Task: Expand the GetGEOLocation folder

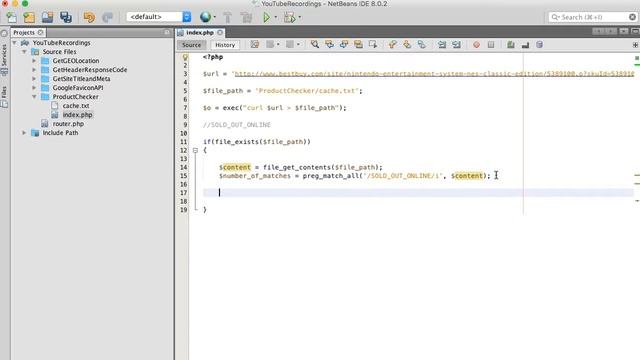Action: click(x=34, y=60)
